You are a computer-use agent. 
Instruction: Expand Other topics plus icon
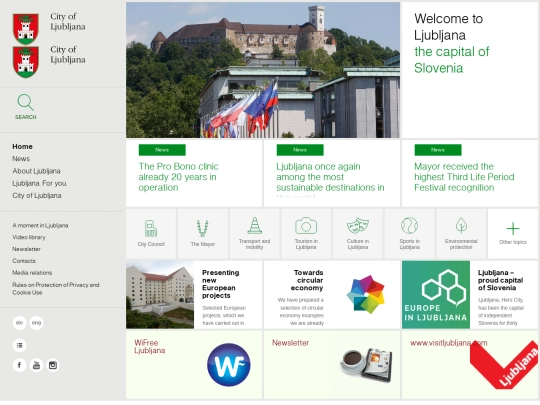513,229
